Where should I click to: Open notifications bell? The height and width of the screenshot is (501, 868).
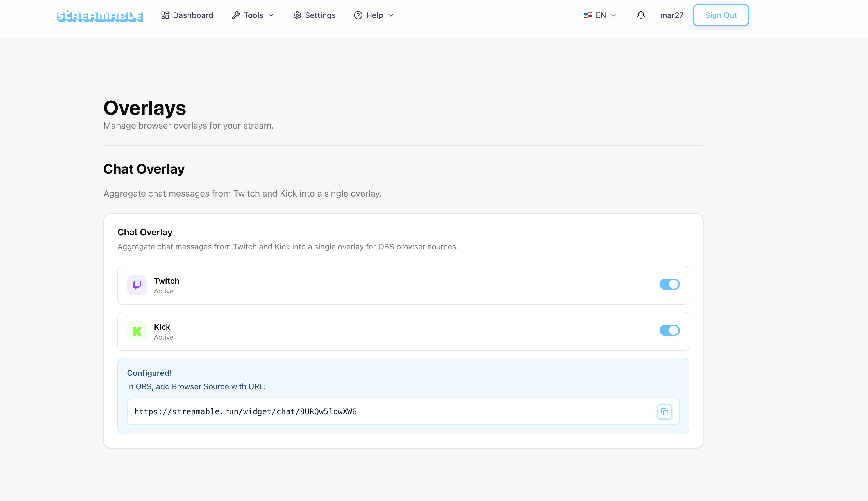coord(640,15)
